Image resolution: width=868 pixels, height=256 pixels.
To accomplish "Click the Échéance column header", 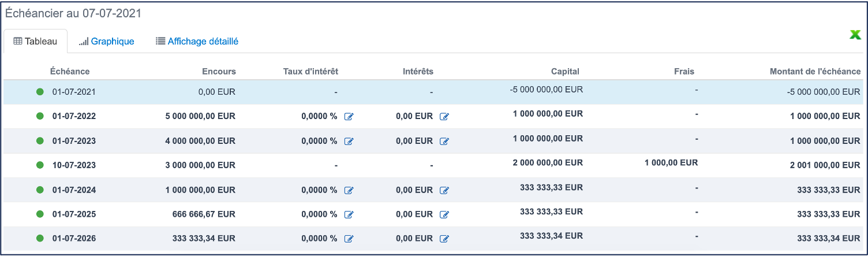I will point(70,72).
